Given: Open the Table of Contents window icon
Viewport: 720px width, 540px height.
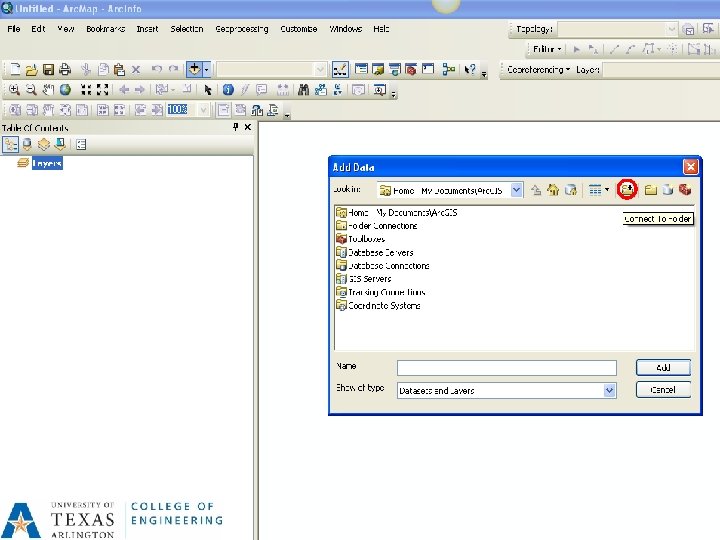Looking at the screenshot, I should pyautogui.click(x=361, y=69).
